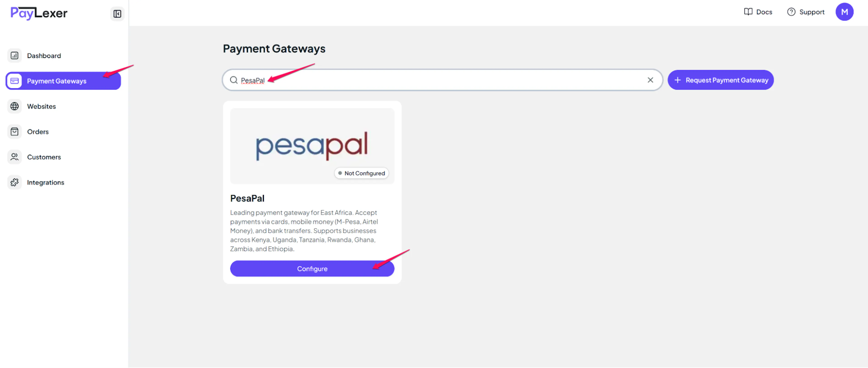Viewport: 868px width, 368px height.
Task: Click the Not Configured status badge
Action: click(361, 173)
